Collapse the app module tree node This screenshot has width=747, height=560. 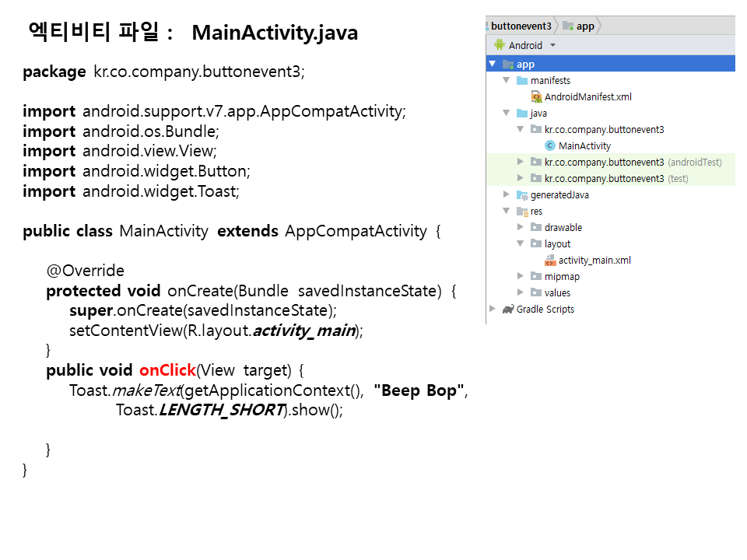[x=493, y=64]
